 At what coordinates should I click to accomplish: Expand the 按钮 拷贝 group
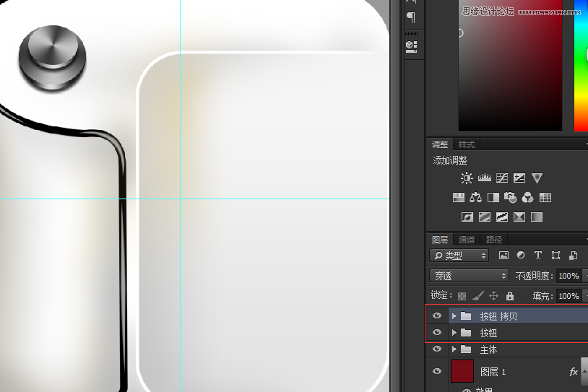[454, 316]
